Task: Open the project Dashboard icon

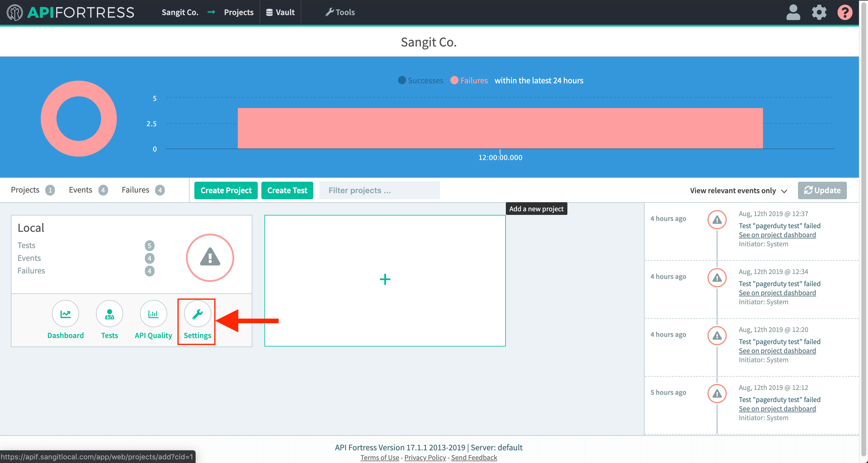Action: [x=65, y=314]
